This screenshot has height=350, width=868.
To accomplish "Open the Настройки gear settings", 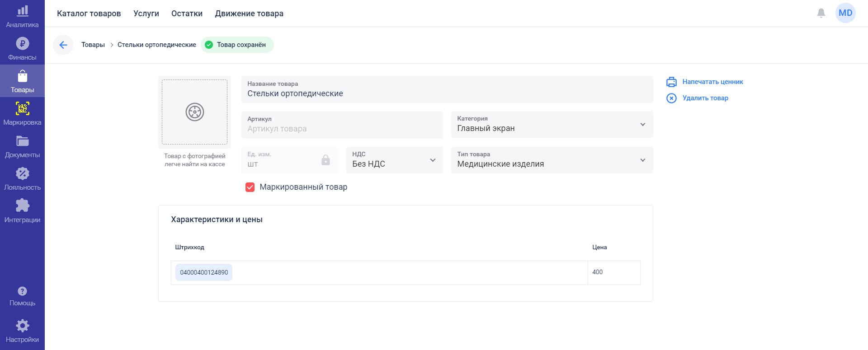I will 22,331.
